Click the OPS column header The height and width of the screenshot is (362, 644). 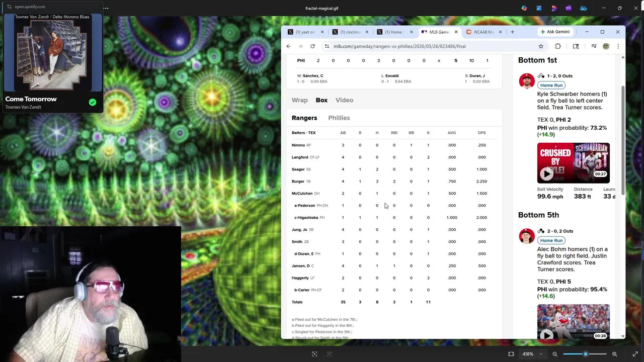[481, 133]
